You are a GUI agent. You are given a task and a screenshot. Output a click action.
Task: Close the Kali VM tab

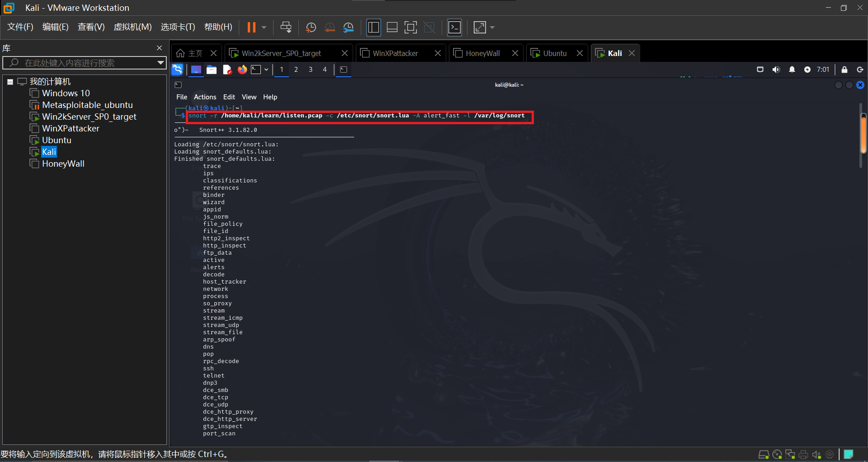pyautogui.click(x=632, y=53)
